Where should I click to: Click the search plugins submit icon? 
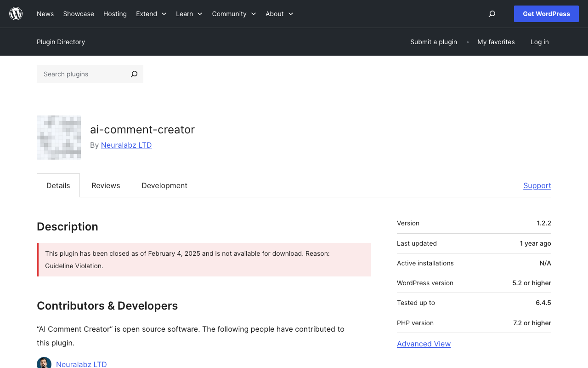pyautogui.click(x=134, y=74)
